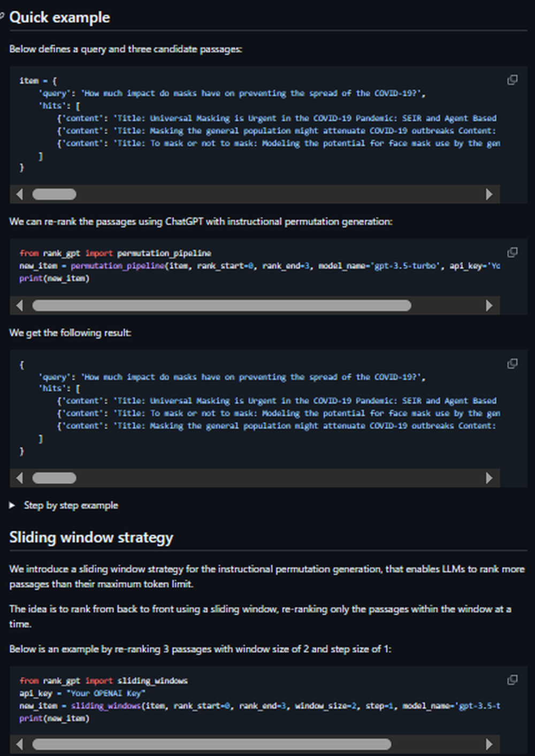Screen dimensions: 535x756
Task: Click the left scroll arrow under the result block
Action: (20, 478)
